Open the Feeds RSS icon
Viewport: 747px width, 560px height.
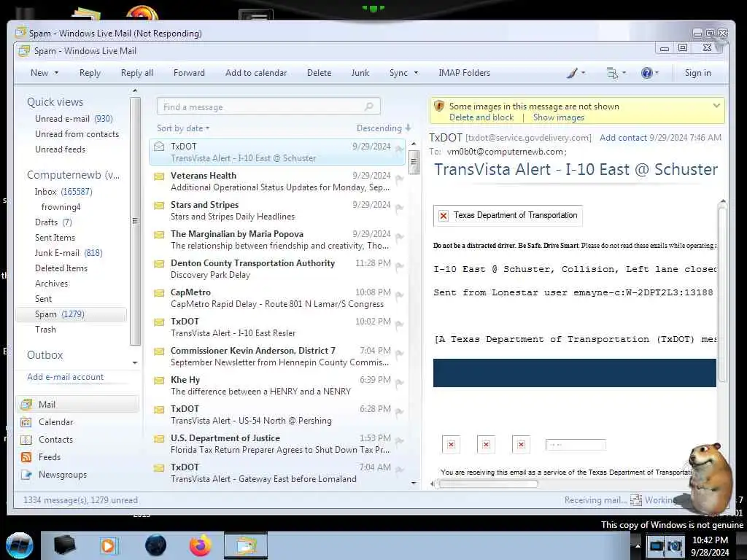coord(26,457)
